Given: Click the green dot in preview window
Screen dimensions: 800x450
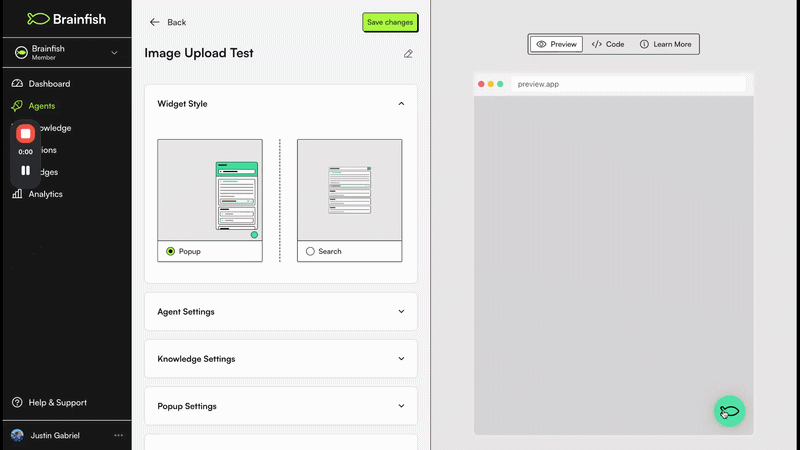Looking at the screenshot, I should [x=500, y=84].
